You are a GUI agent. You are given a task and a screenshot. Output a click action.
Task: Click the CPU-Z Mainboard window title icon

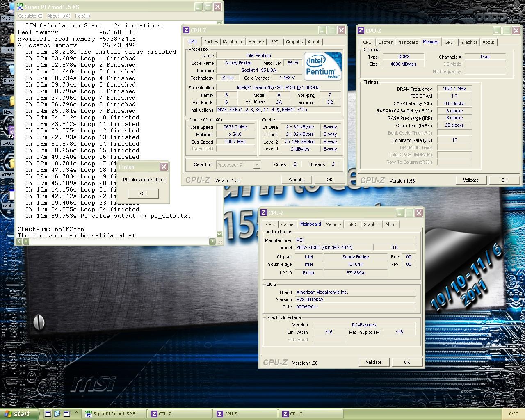pyautogui.click(x=264, y=212)
